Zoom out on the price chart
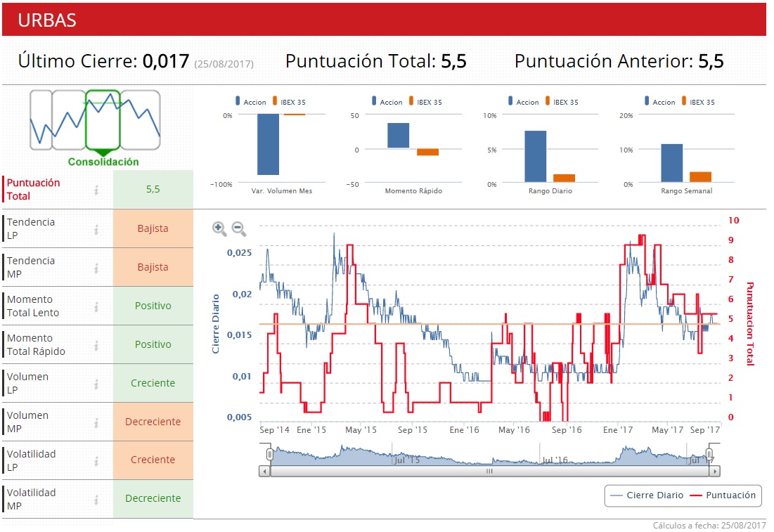Viewport: 774px width, 532px height. click(239, 228)
